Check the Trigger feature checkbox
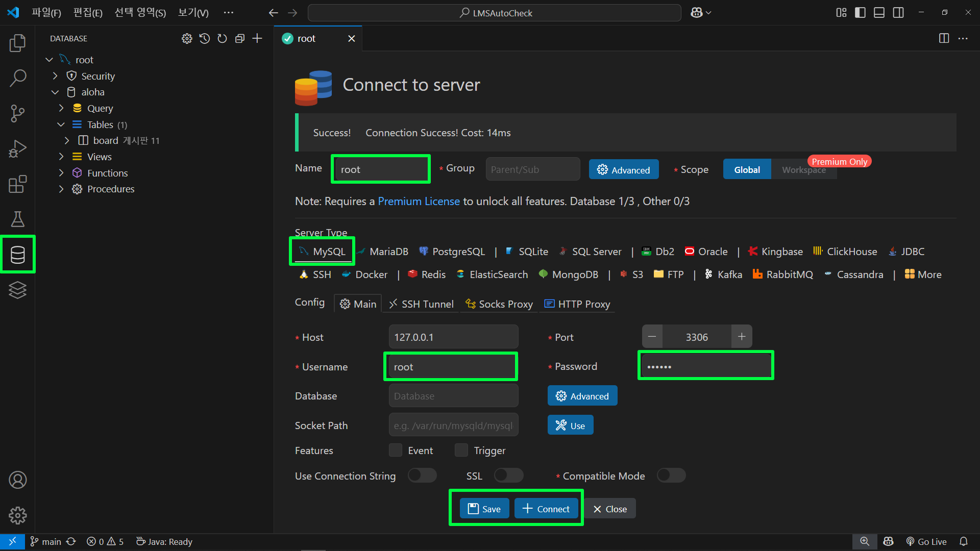Screen dimensions: 980x551 [461, 450]
